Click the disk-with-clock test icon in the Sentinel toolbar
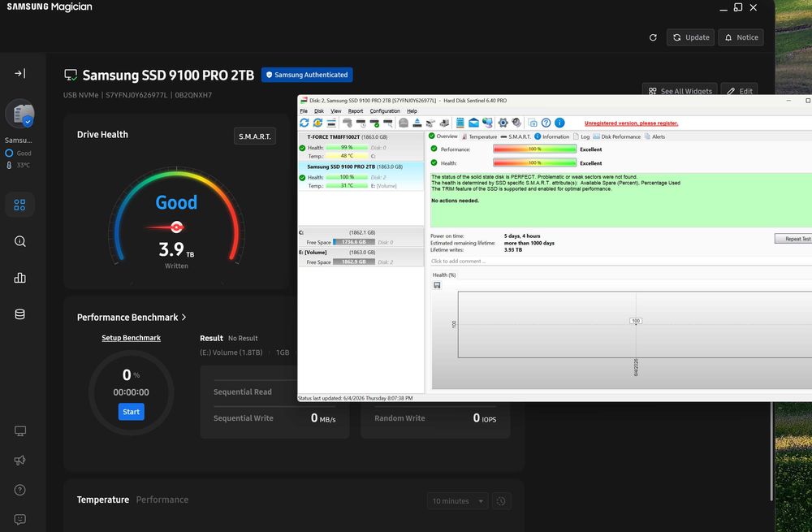812x532 pixels. click(x=361, y=123)
